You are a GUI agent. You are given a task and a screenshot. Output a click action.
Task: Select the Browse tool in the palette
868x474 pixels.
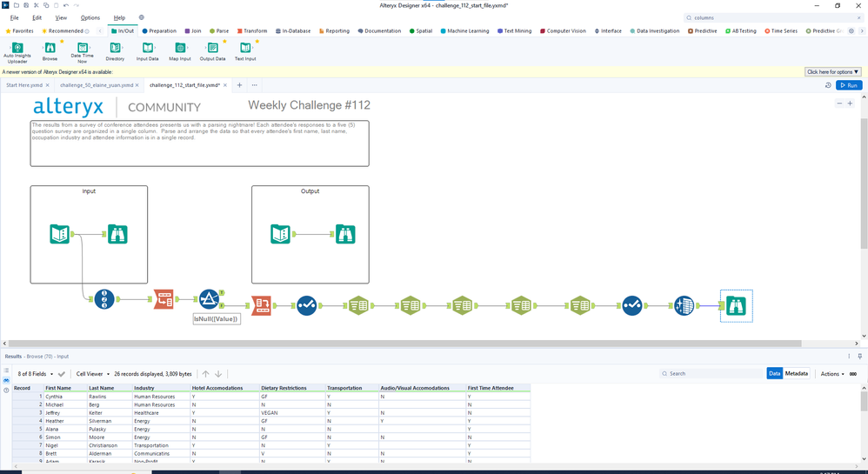[50, 51]
